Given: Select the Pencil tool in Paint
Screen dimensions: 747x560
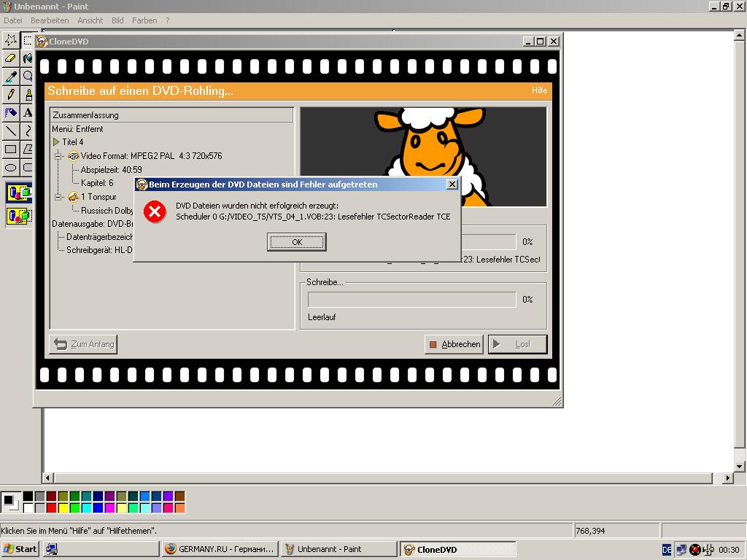Looking at the screenshot, I should (10, 94).
